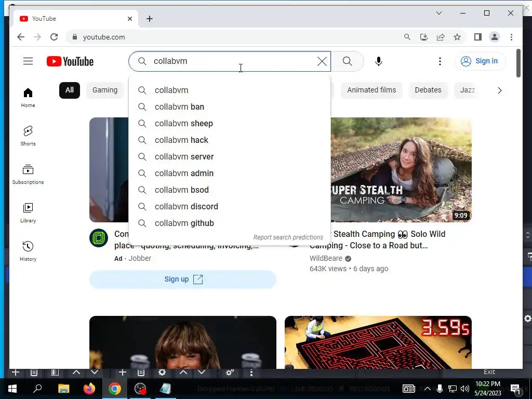Start voice search with the microphone
532x399 pixels.
point(379,61)
